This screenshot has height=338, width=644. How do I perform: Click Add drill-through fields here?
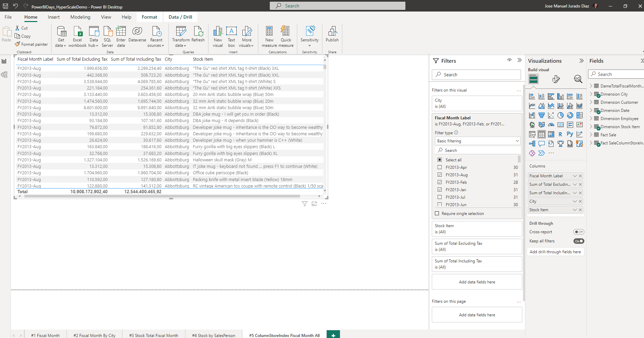[555, 252]
